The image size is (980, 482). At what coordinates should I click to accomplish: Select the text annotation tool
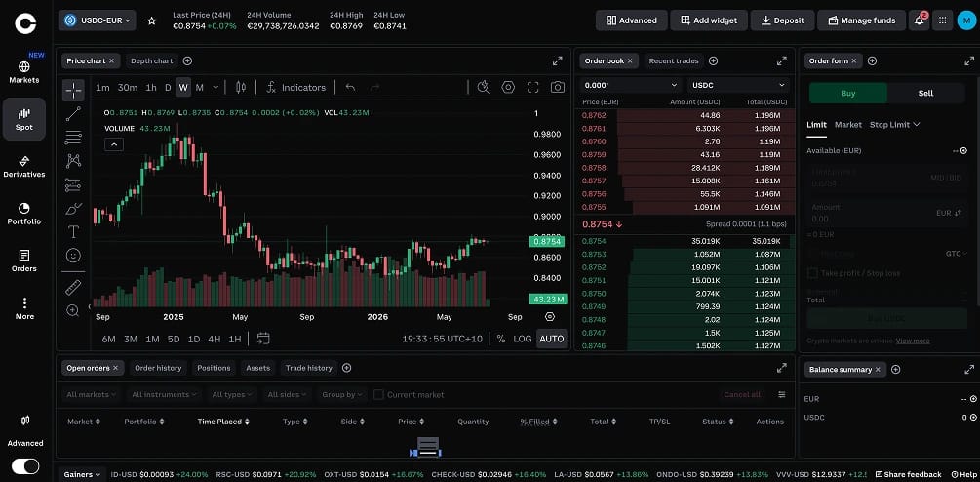point(73,232)
